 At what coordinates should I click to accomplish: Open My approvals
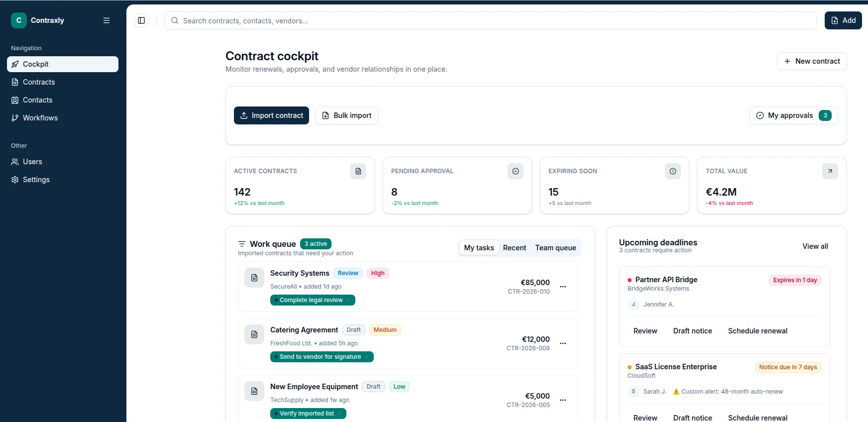tap(794, 115)
